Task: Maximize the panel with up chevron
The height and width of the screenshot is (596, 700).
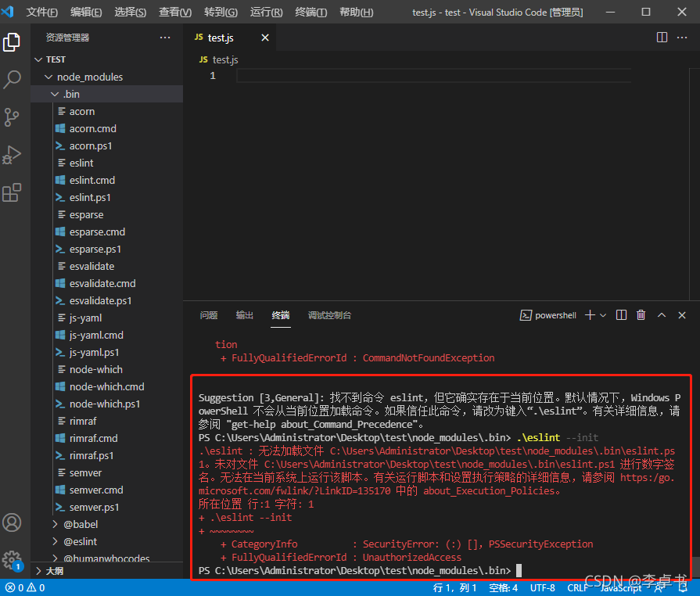Action: (x=662, y=315)
